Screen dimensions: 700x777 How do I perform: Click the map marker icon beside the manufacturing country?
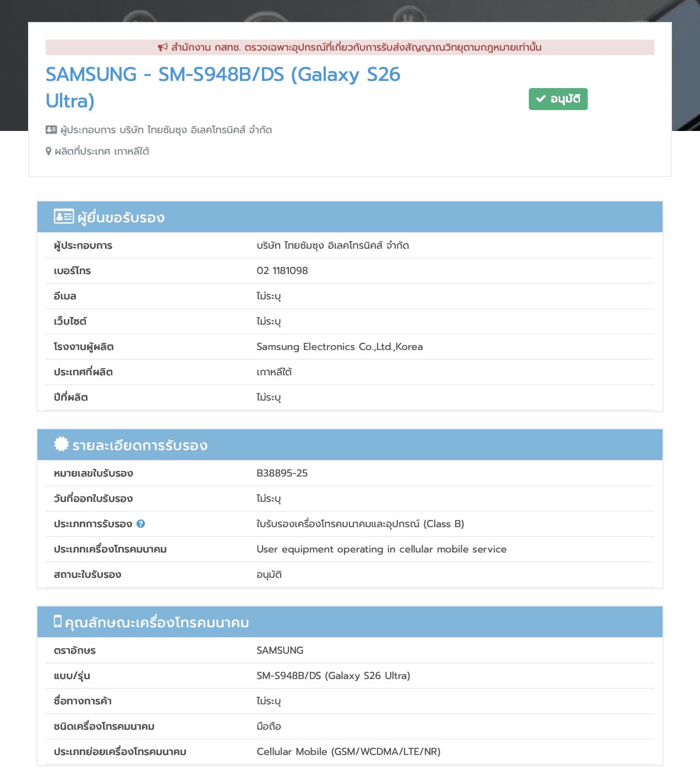pyautogui.click(x=48, y=151)
